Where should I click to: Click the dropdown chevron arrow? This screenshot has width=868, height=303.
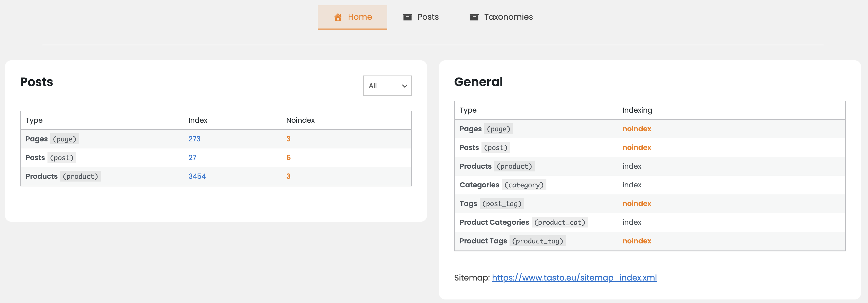point(404,86)
